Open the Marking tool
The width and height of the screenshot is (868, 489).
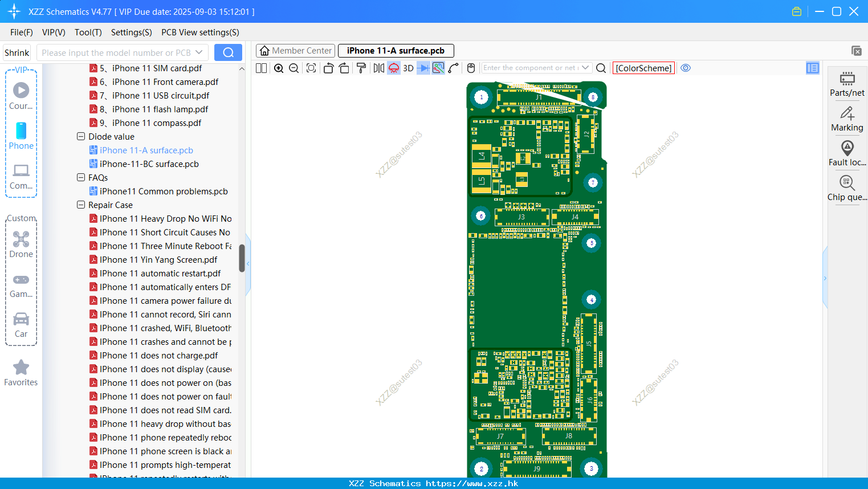click(x=847, y=119)
